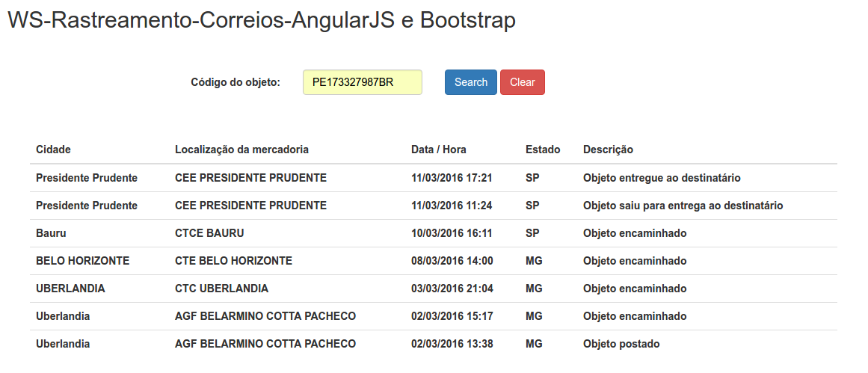The image size is (868, 373).
Task: Click the page title WS-Rastreamento-Correios-AngularJS e Bootstrap
Action: [261, 20]
